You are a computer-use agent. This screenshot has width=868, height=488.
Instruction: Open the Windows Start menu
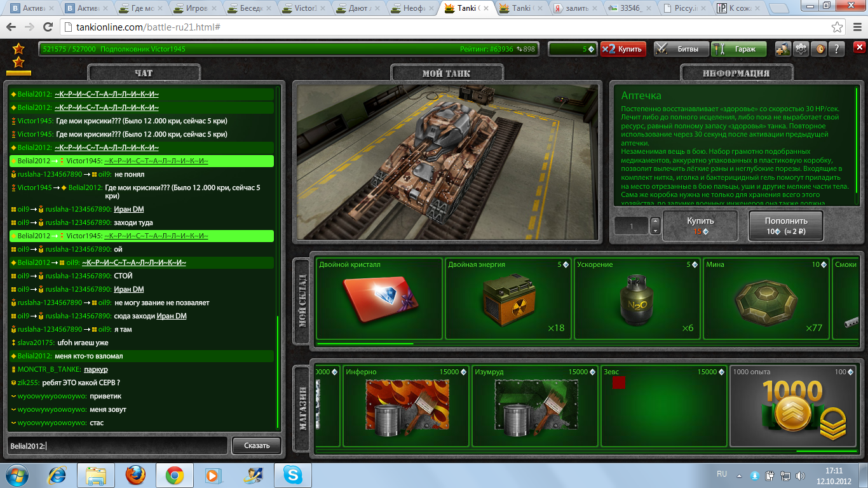(17, 475)
